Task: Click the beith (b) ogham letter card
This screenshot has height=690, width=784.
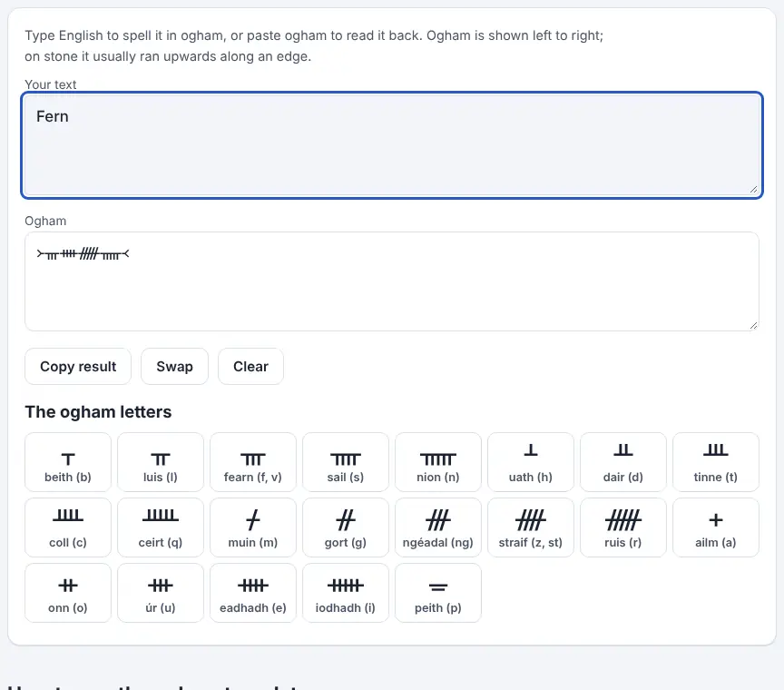Action: [x=68, y=462]
